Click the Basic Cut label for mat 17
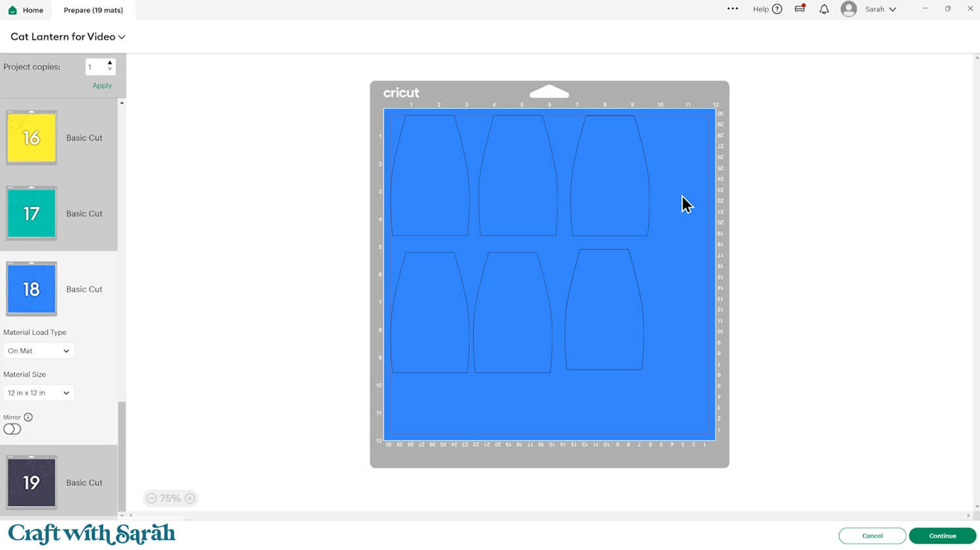This screenshot has height=550, width=980. (84, 214)
